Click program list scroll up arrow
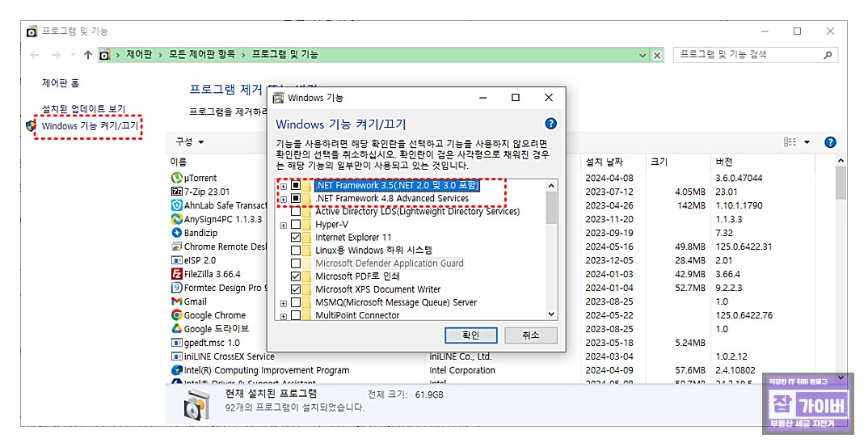 [x=841, y=161]
